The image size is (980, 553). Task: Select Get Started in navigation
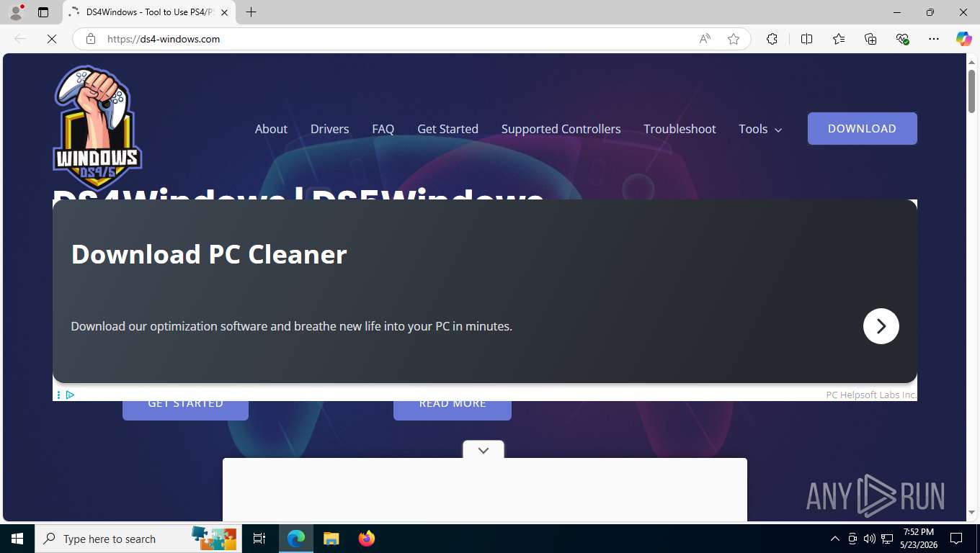pos(447,129)
